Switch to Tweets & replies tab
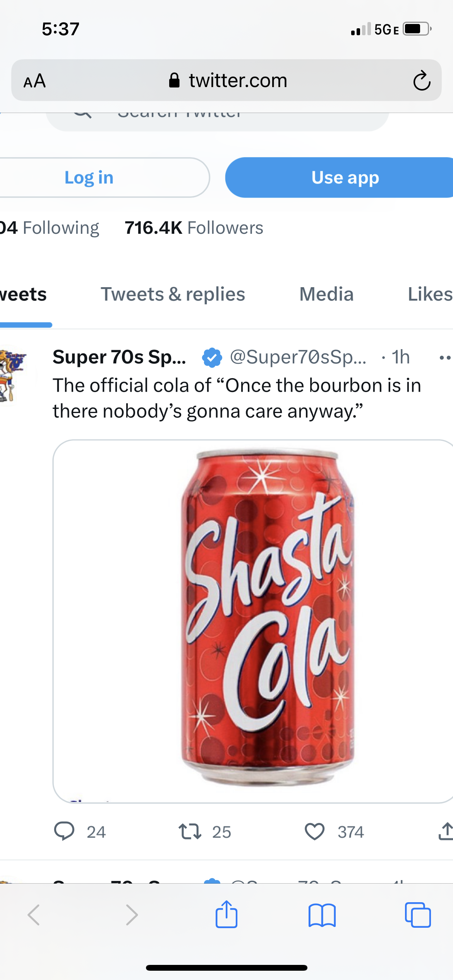This screenshot has width=453, height=980. [x=173, y=294]
